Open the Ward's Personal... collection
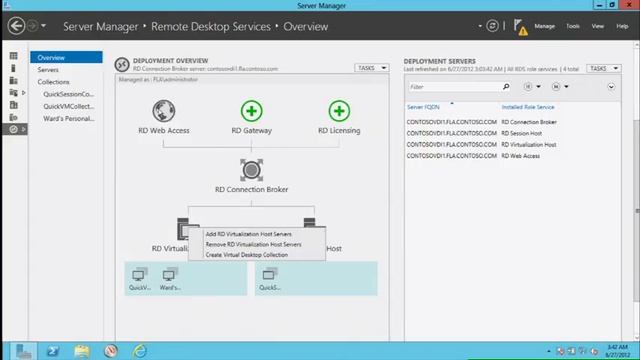This screenshot has width=640, height=360. click(x=69, y=119)
